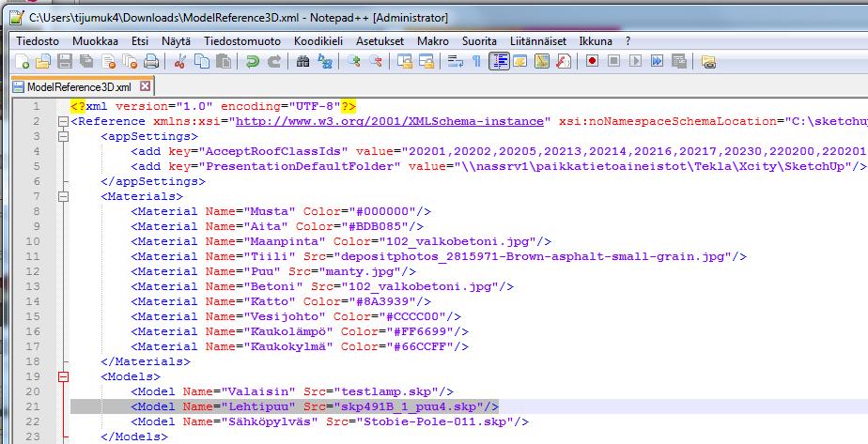Collapse the Reference element fold on line 2
This screenshot has height=444, width=868.
tap(63, 122)
